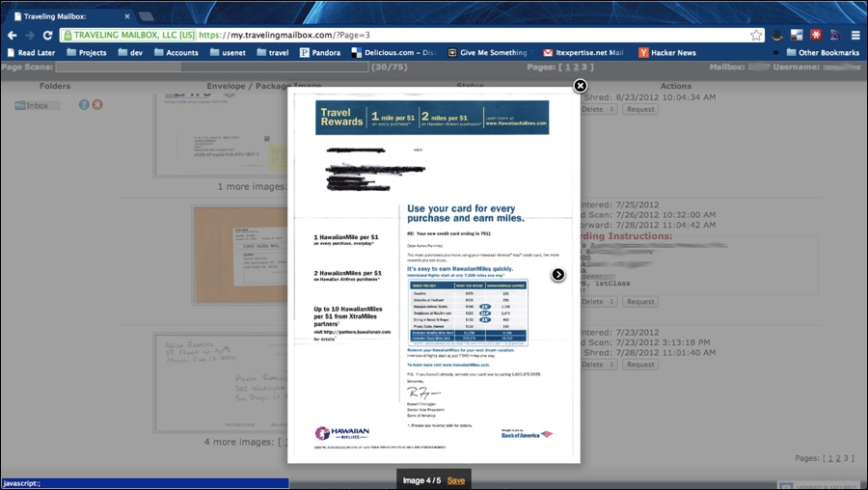
Task: Click the Delicious extension icon in toolbar
Action: 797,35
